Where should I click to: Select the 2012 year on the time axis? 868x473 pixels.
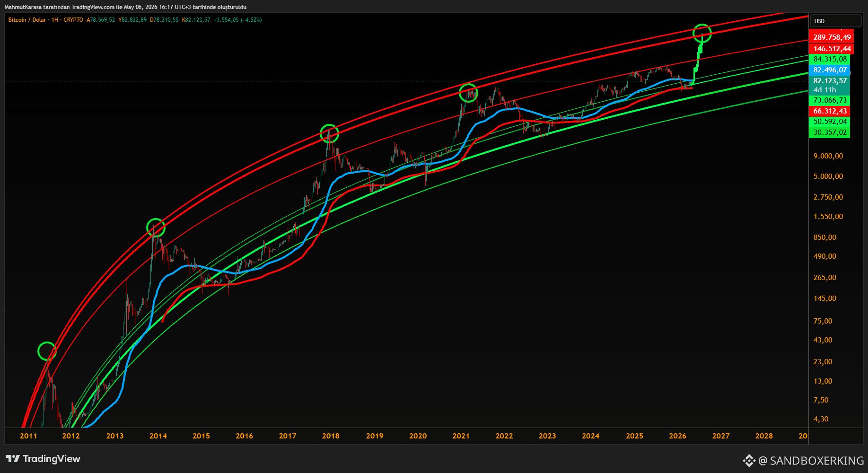(x=71, y=436)
